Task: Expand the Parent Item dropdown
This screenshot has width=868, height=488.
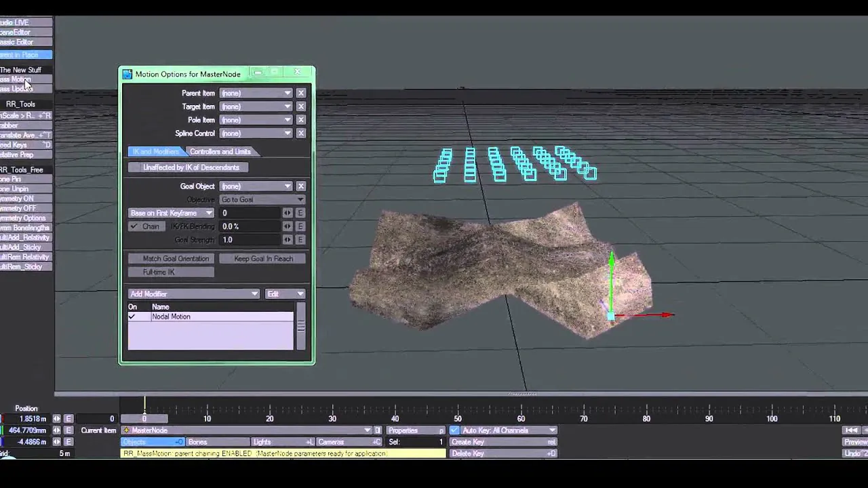Action: click(256, 94)
